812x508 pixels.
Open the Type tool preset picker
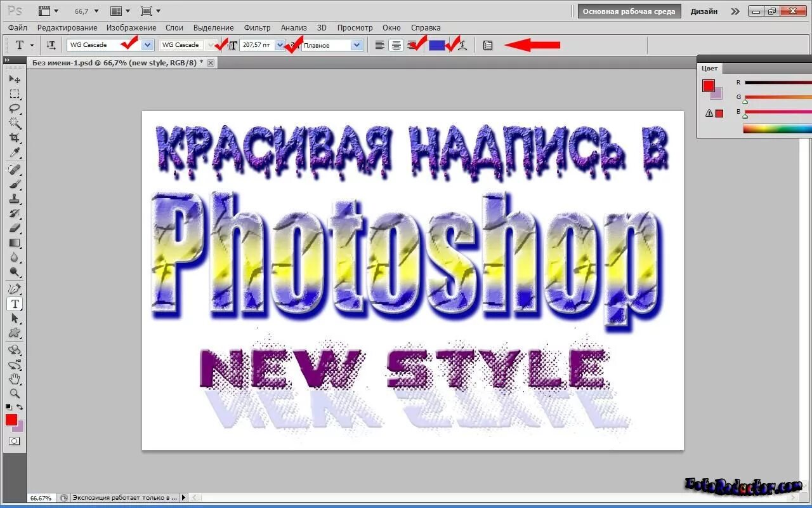click(23, 45)
